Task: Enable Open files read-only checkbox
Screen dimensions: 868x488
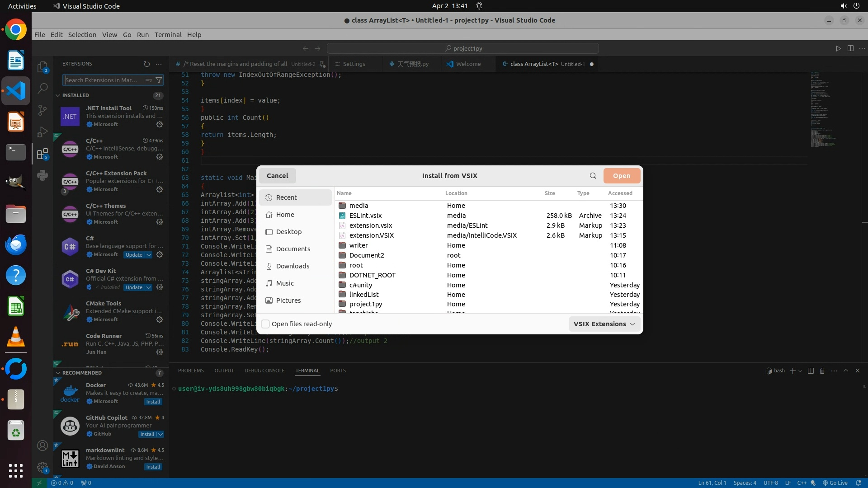Action: tap(266, 324)
